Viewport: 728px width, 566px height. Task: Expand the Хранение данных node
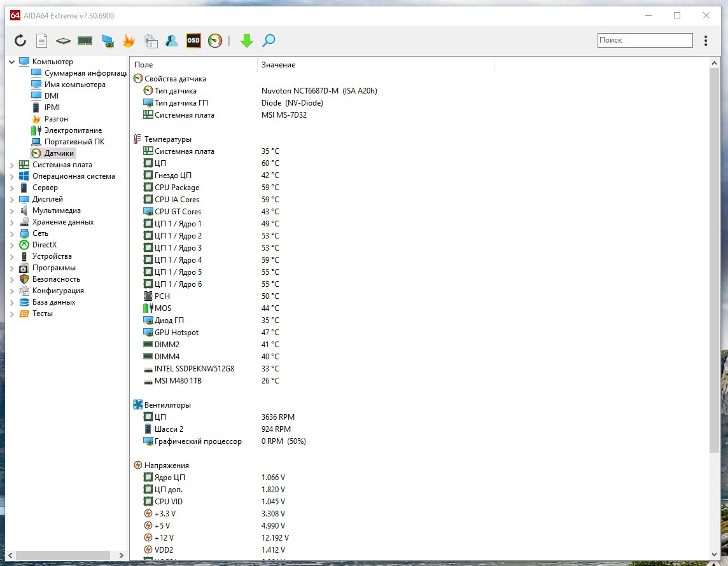12,222
